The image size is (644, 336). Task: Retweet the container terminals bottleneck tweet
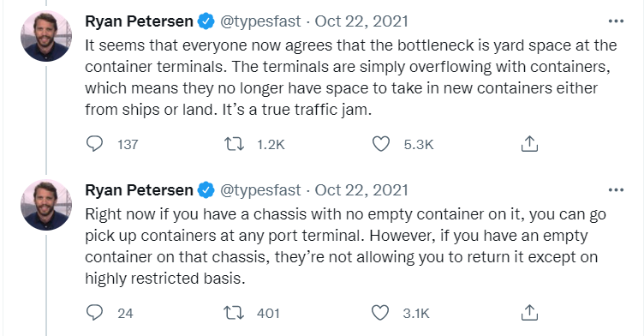[x=234, y=144]
